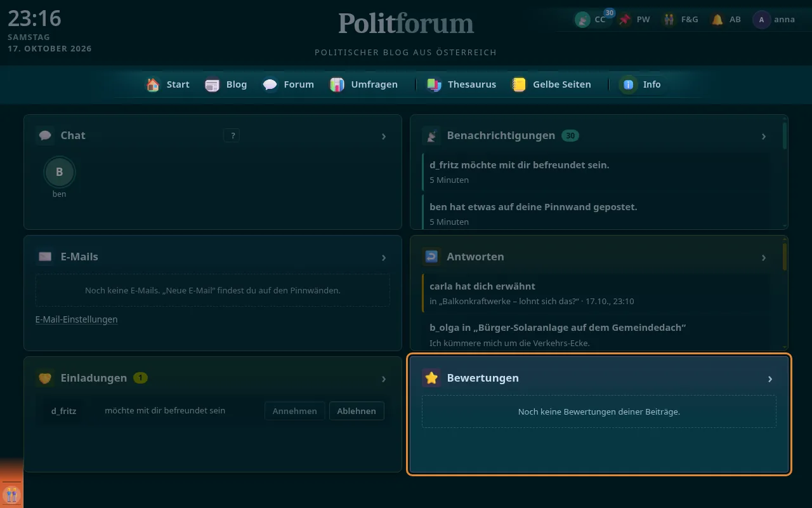
Task: Open b_olga's Bürger-Solaranlage reply entry
Action: (598, 333)
